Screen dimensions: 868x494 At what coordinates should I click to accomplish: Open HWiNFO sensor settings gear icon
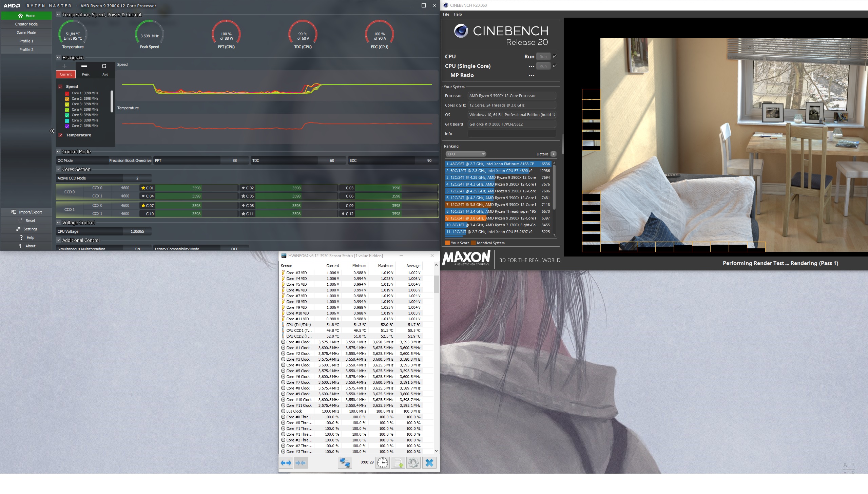(x=413, y=463)
